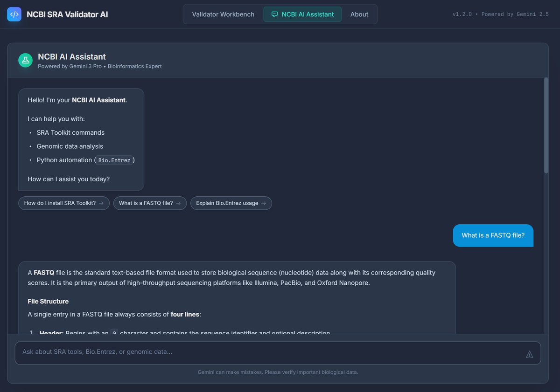Click the 'What is a FASTQ file?' suggestion chip
Screen dimensions: 560x392
click(150, 203)
